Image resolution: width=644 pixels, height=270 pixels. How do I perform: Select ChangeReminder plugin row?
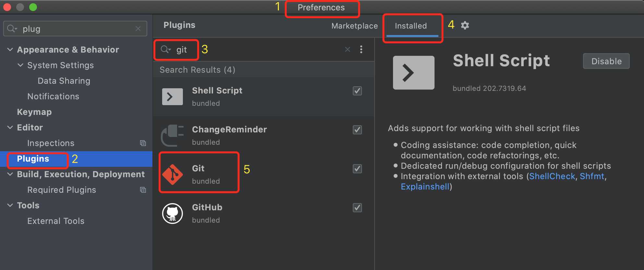point(264,136)
